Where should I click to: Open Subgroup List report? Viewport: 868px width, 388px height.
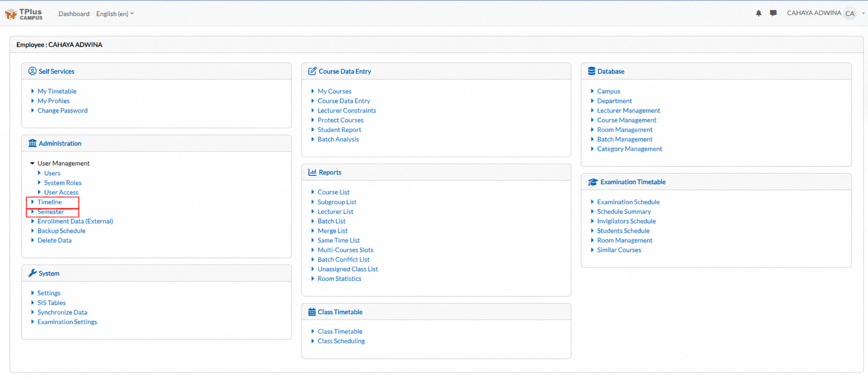pos(337,202)
